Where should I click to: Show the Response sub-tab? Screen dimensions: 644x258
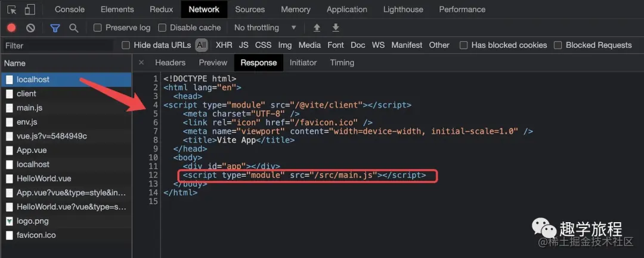tap(259, 63)
